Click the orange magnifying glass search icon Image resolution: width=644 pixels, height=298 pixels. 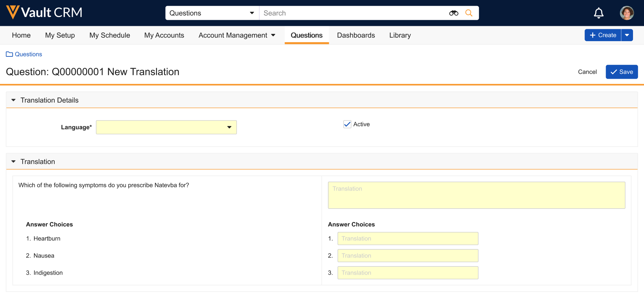[468, 13]
